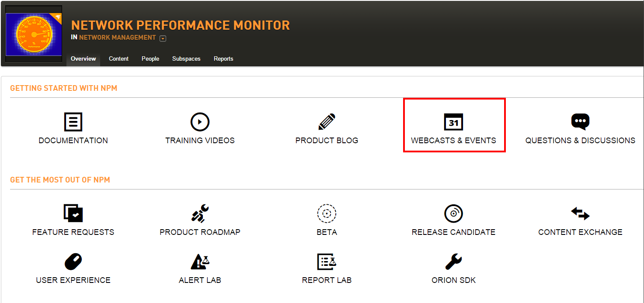Viewport: 644px width, 303px height.
Task: Click the Getting Started With NPM heading
Action: pos(64,88)
